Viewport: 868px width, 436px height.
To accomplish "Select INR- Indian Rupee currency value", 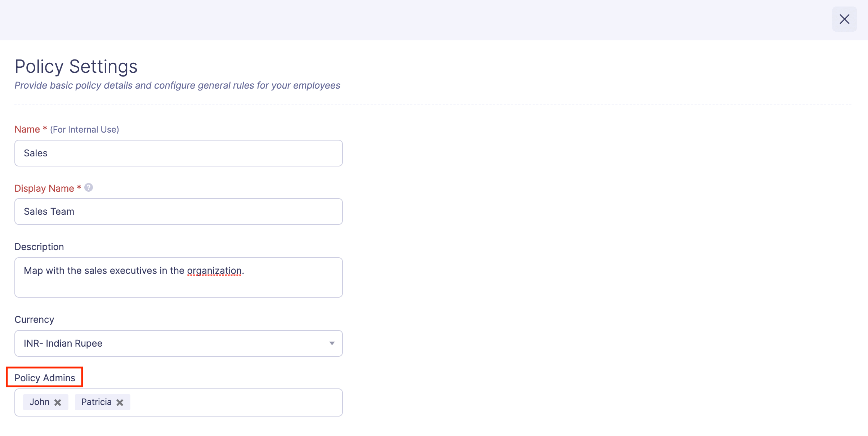I will tap(63, 343).
